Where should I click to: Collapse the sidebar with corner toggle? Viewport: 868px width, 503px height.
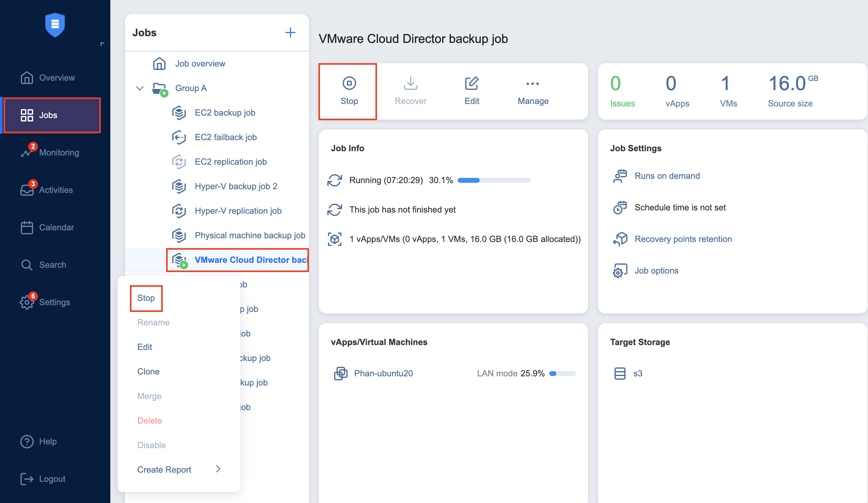[102, 44]
